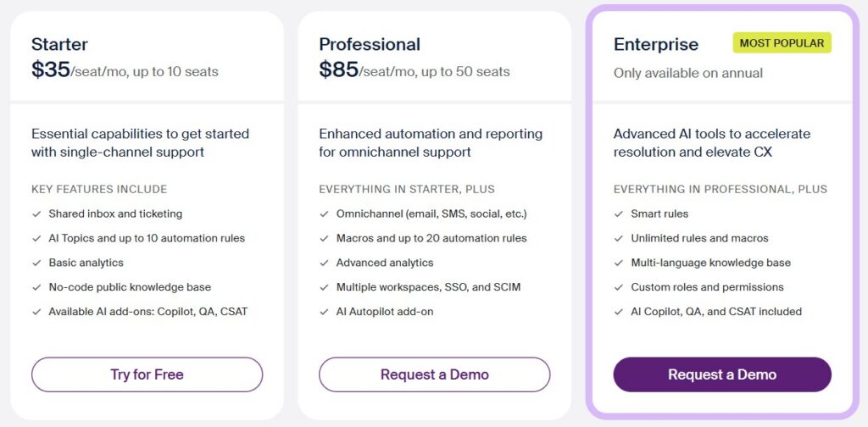Select the MOST POPULAR badge
Screen dimensions: 868x427
pos(782,42)
